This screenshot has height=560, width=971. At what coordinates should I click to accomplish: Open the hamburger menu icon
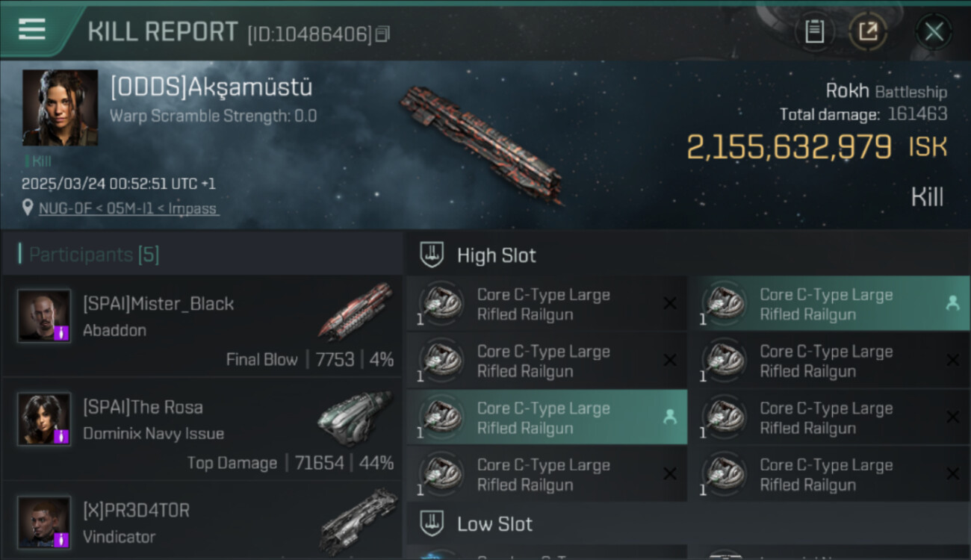(32, 29)
